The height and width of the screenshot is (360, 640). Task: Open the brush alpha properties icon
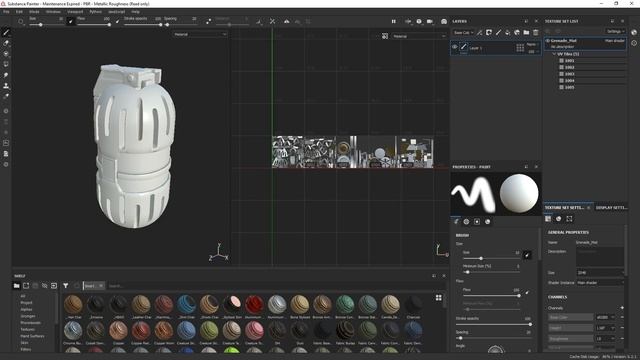(467, 221)
